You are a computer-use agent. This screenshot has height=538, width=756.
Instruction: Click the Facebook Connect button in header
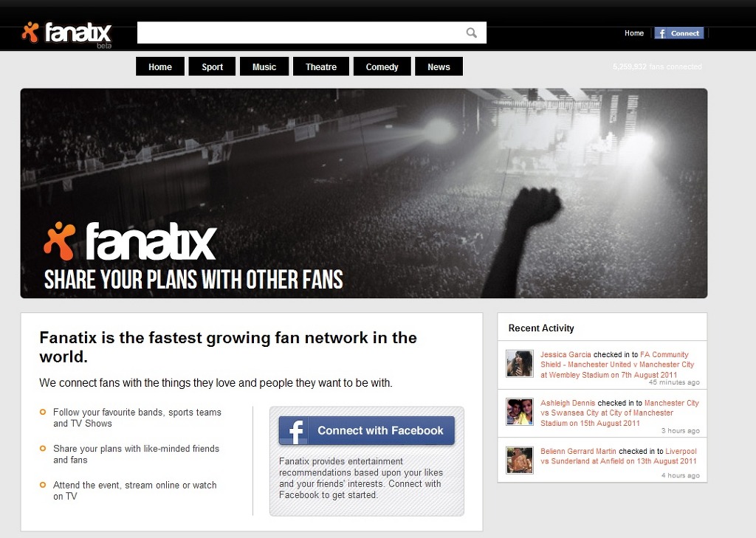pos(679,33)
